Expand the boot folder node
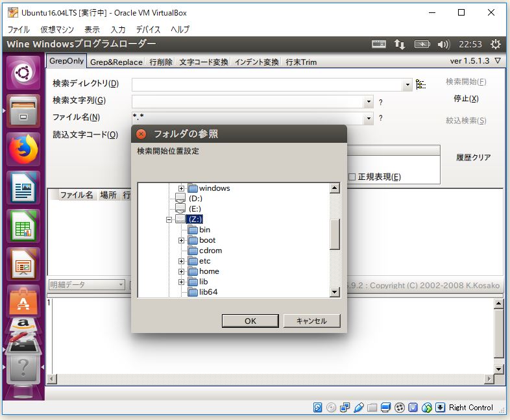The height and width of the screenshot is (420, 510). [x=182, y=240]
